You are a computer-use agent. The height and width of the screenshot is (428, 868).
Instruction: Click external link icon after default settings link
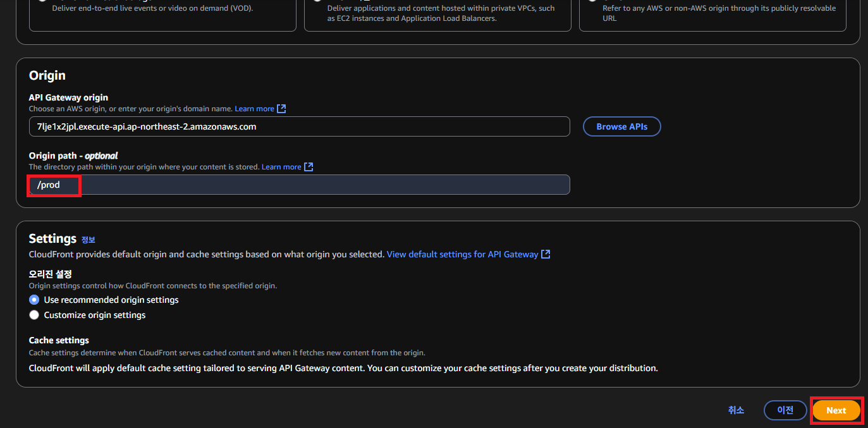pyautogui.click(x=546, y=254)
